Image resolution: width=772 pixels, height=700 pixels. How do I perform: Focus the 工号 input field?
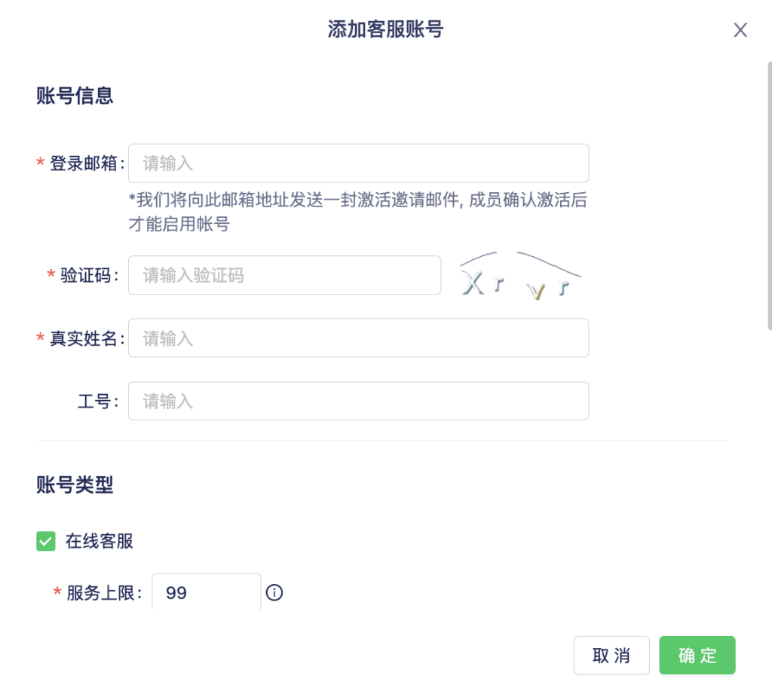[358, 401]
